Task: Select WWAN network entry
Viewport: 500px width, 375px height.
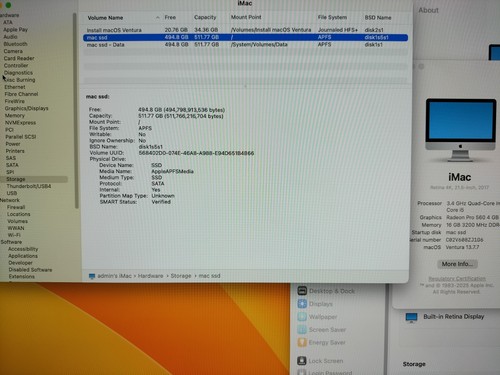Action: coord(16,228)
